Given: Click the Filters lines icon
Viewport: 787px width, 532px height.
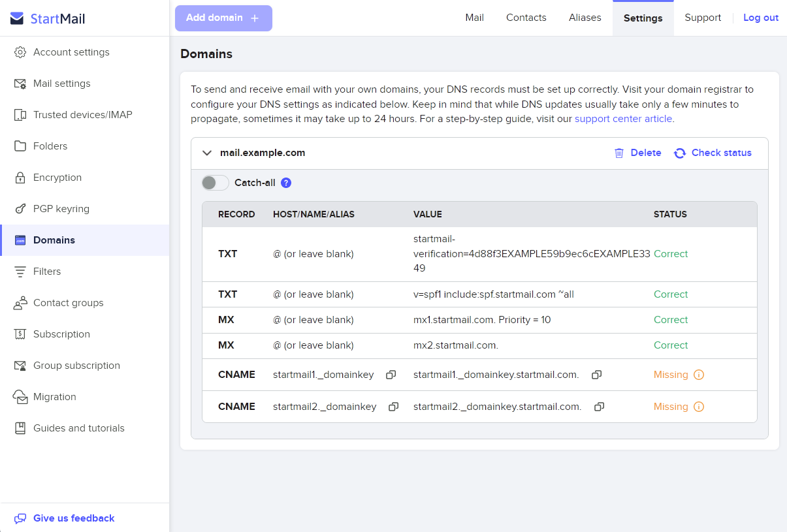Looking at the screenshot, I should tap(20, 272).
